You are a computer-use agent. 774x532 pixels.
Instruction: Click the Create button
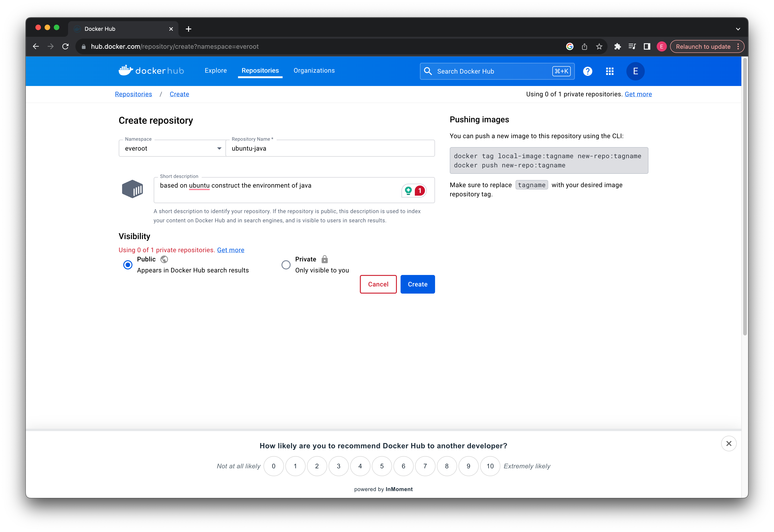pyautogui.click(x=417, y=284)
